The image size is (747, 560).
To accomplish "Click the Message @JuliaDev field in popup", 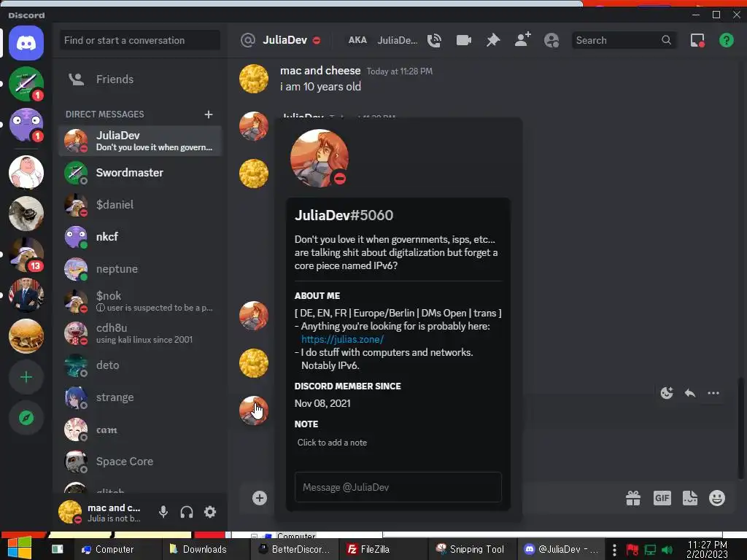I will pyautogui.click(x=398, y=487).
